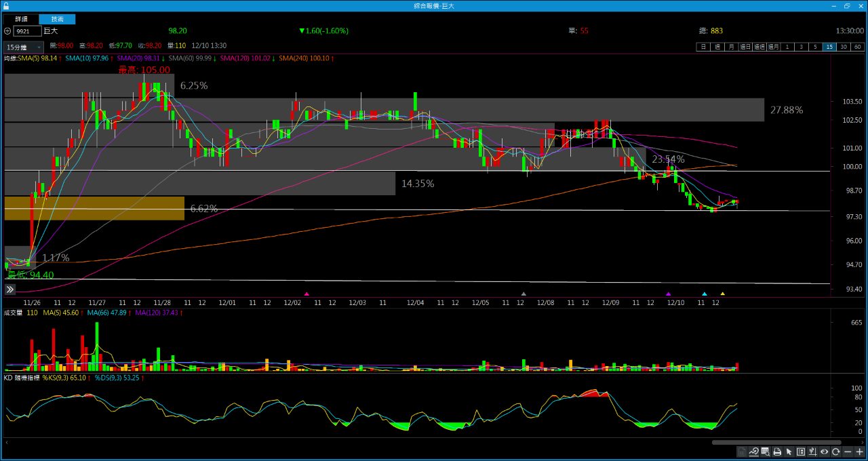Switch to the 詳細 tab
868x461 pixels.
point(22,19)
